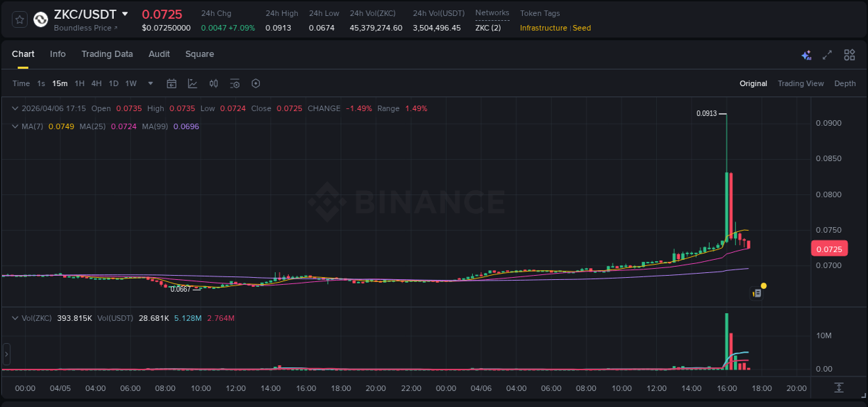Screen dimensions: 868x407
Task: Add ZKC/USDT to favorites with star icon
Action: tap(20, 19)
